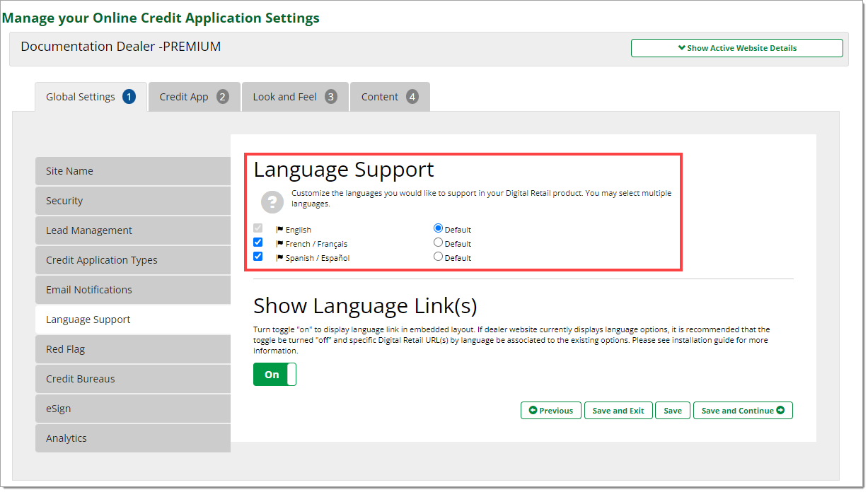868x492 pixels.
Task: Uncheck the French / Français language checkbox
Action: click(258, 242)
